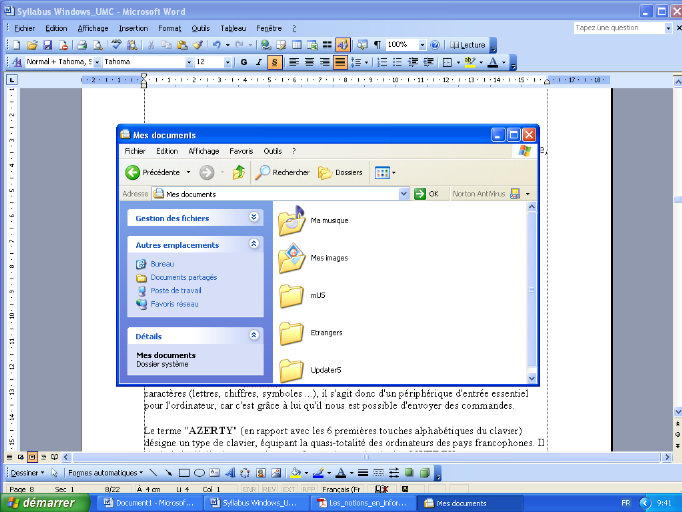This screenshot has height=512, width=682.
Task: Open the Mes images folder
Action: coord(291,258)
